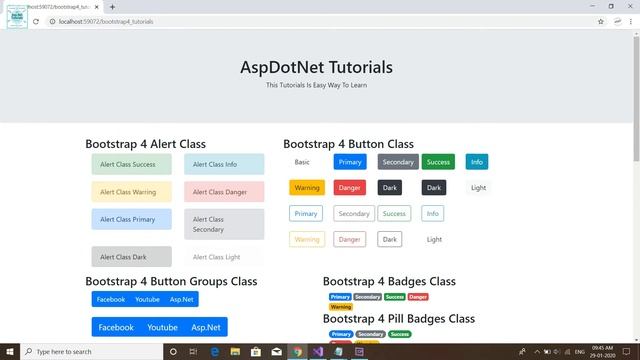Open a new tab with the plus icon
Screen dimensions: 640x360
point(112,7)
